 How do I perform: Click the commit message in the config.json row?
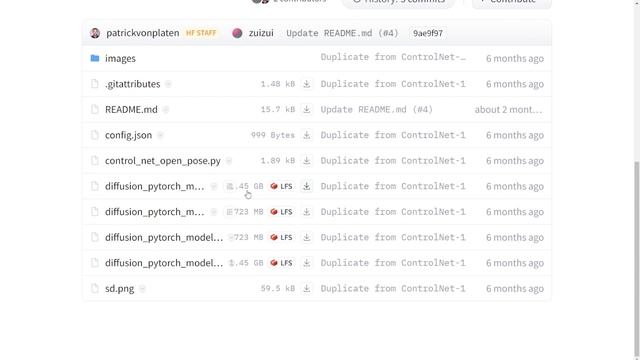(393, 135)
